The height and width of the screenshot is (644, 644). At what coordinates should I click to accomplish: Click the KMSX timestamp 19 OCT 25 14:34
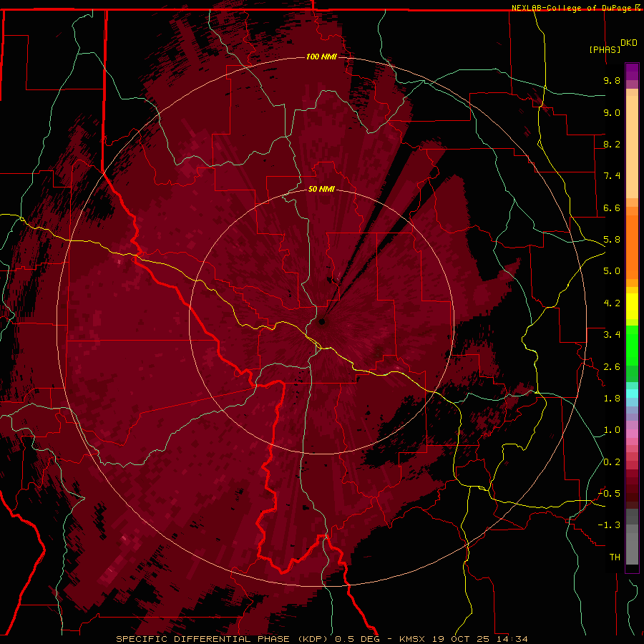point(463,639)
